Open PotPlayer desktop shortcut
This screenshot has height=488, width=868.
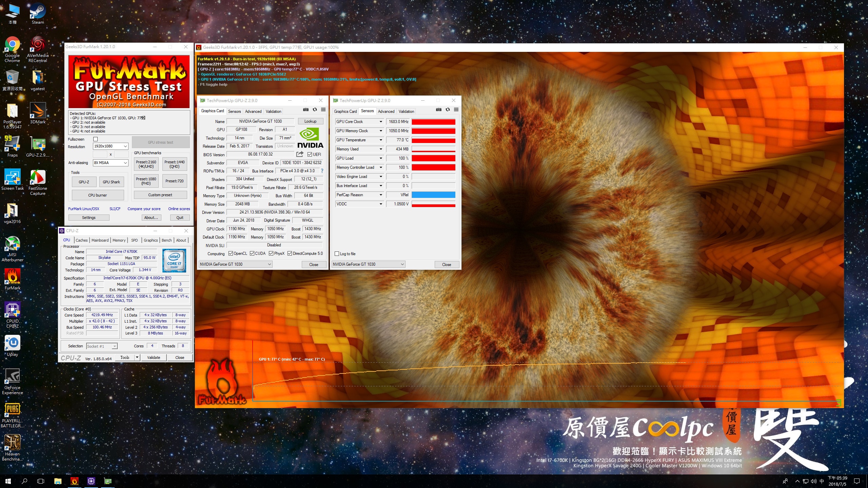click(x=12, y=116)
